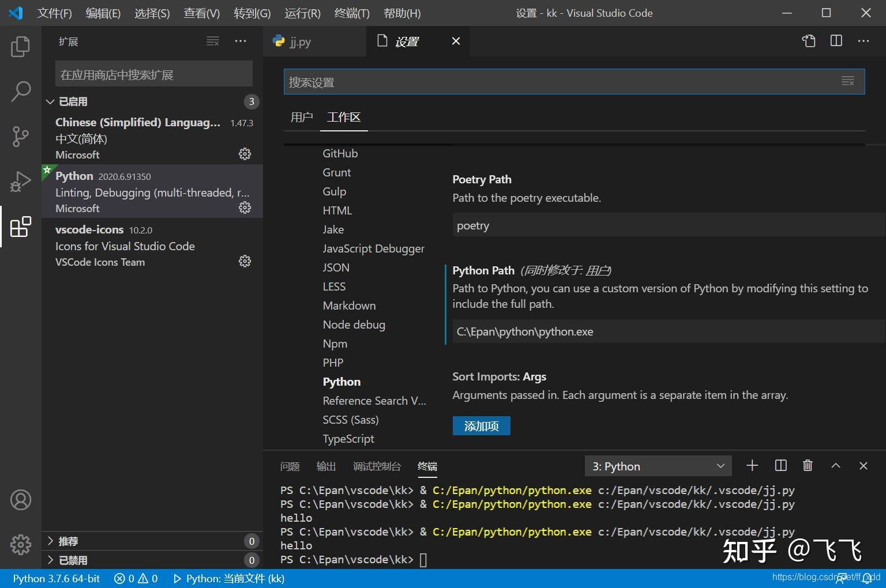Open the Accounts icon in the activity bar
This screenshot has height=588, width=886.
[x=21, y=500]
